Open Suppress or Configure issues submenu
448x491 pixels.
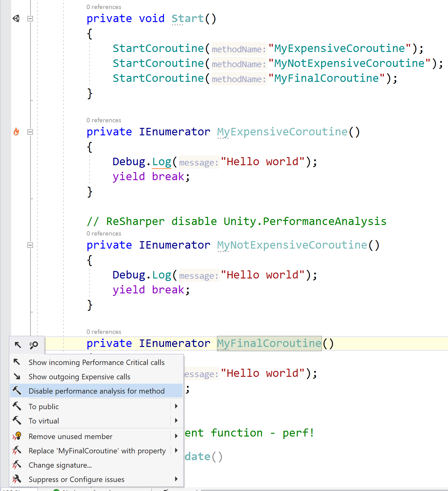[x=96, y=479]
